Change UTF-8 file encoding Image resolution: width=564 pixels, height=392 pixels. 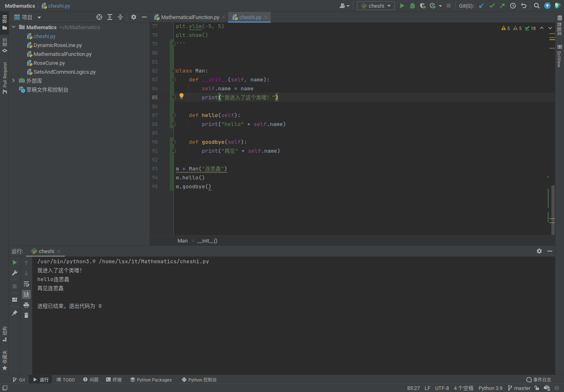442,388
